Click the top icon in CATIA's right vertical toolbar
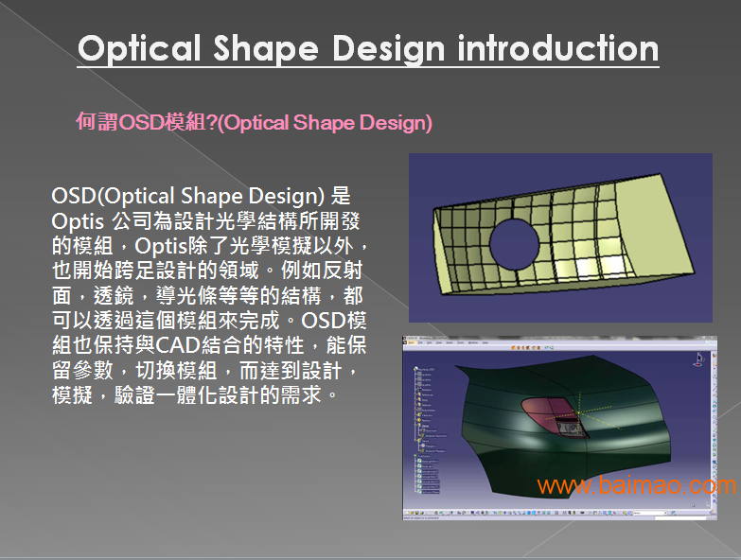This screenshot has height=560, width=741. pos(715,353)
